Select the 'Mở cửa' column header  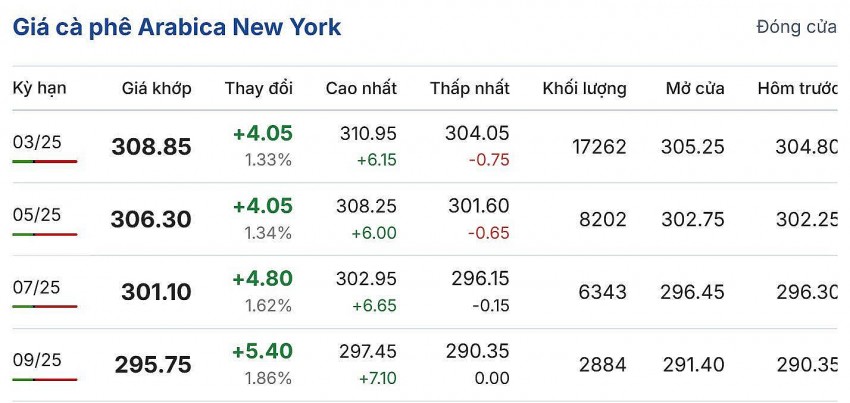(x=695, y=88)
